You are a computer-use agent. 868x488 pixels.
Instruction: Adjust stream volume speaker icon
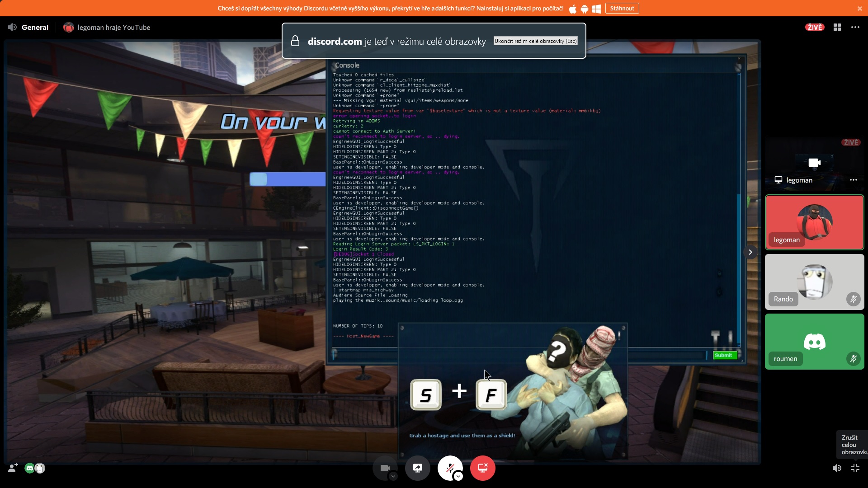[837, 468]
